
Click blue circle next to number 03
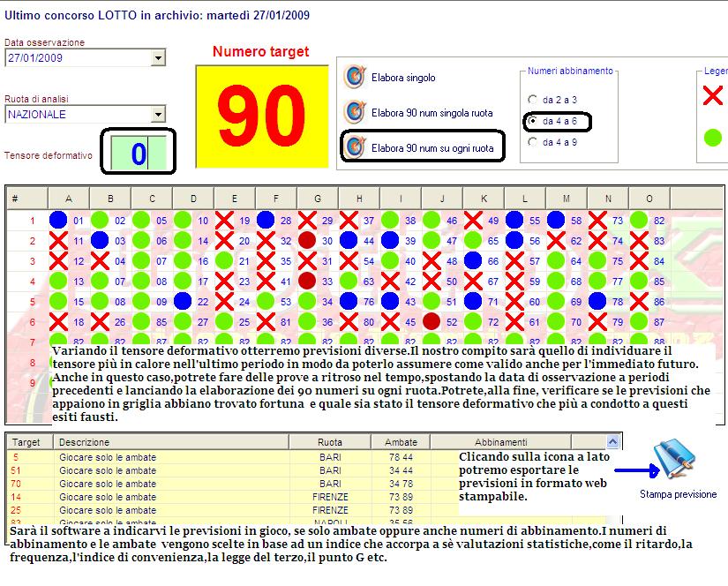100,241
